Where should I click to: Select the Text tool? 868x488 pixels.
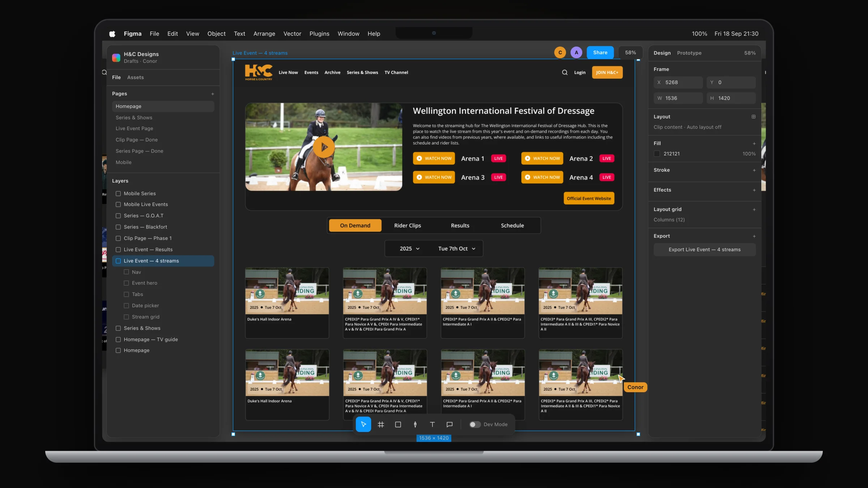[432, 424]
